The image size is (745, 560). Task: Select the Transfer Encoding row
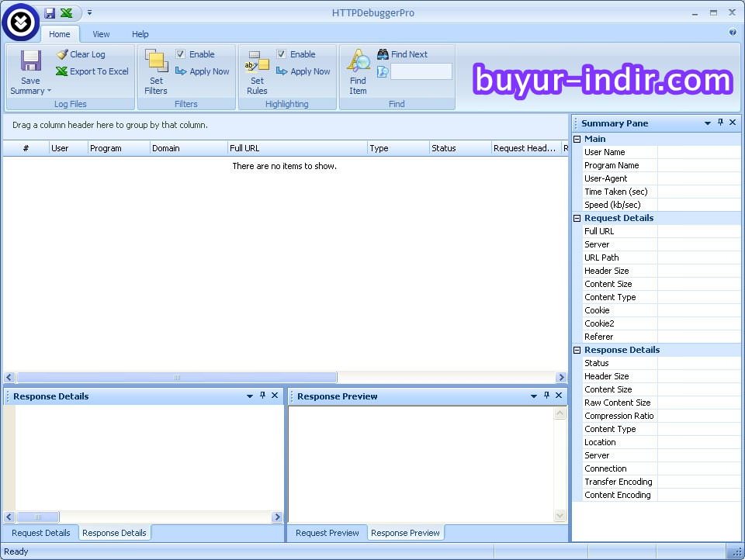(661, 482)
